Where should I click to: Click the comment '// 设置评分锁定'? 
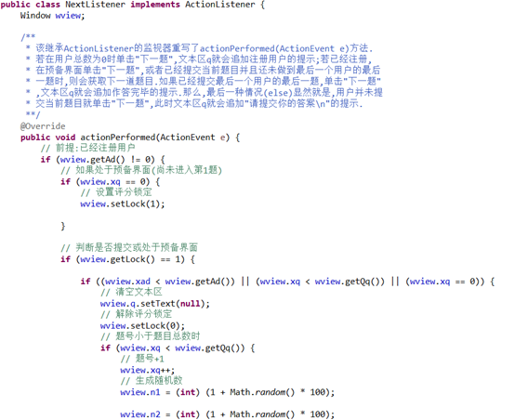tap(116, 192)
